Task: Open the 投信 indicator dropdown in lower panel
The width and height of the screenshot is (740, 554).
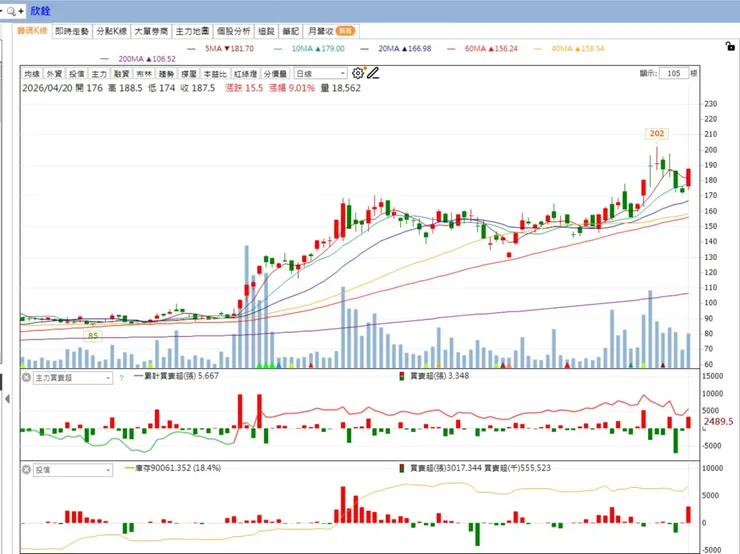Action: click(73, 470)
